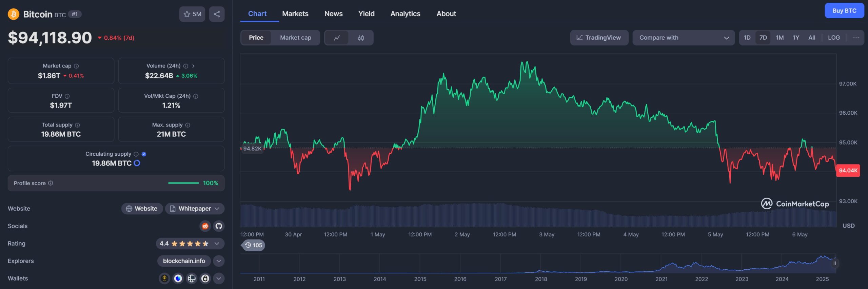Image resolution: width=868 pixels, height=289 pixels.
Task: Switch to the Markets tab
Action: (x=295, y=14)
